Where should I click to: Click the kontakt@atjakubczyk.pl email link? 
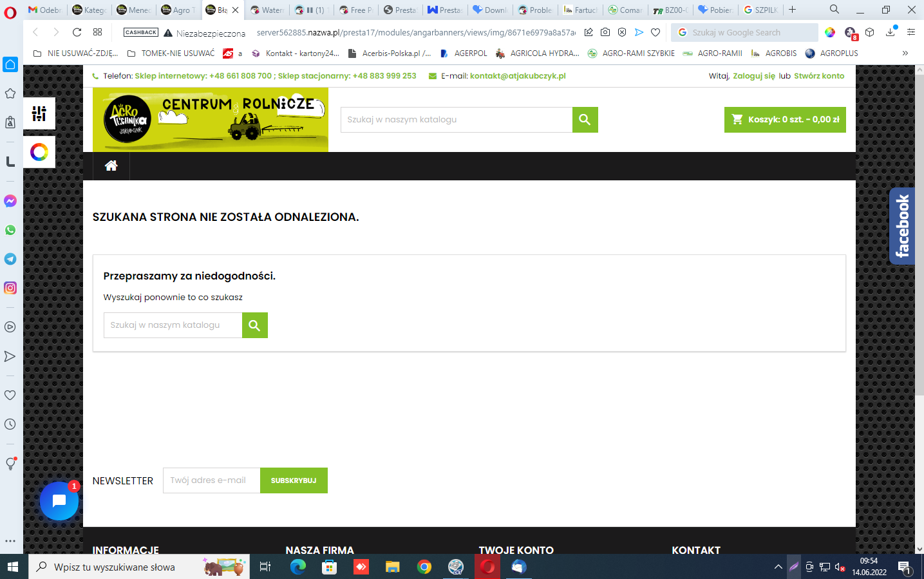[518, 76]
